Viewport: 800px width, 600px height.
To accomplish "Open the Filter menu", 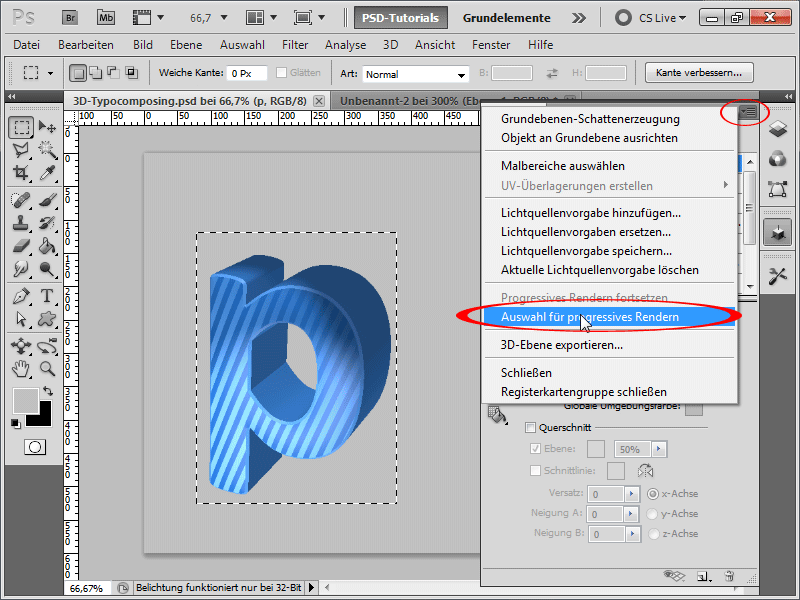I will tap(295, 45).
